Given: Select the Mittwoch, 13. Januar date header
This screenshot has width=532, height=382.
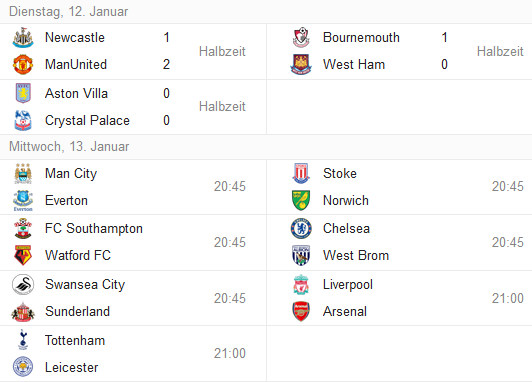Looking at the screenshot, I should click(69, 147).
